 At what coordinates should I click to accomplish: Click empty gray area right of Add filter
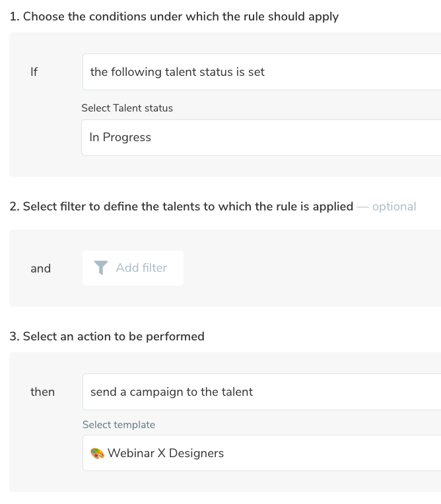(x=304, y=268)
